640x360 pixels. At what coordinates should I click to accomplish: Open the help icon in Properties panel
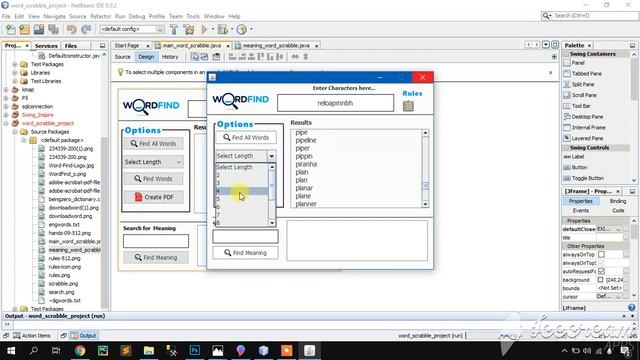(x=631, y=308)
